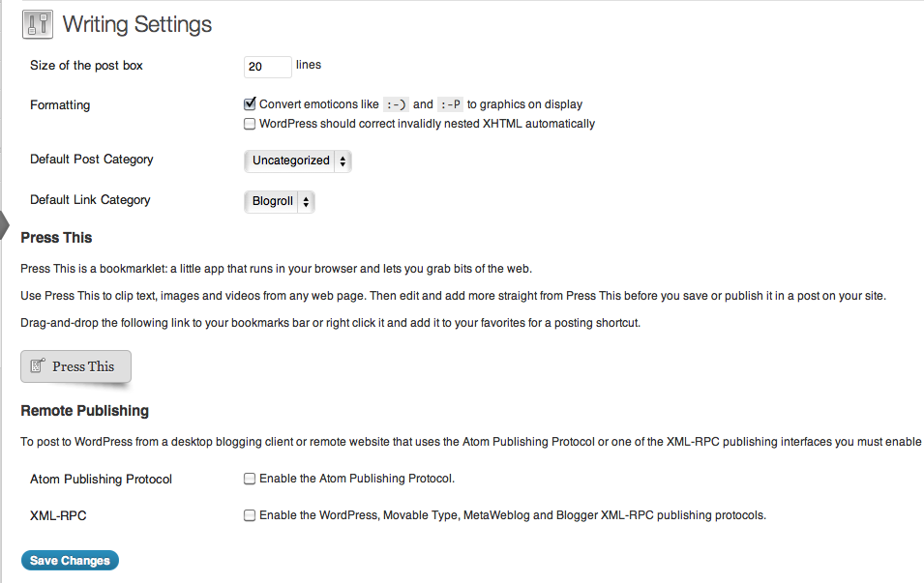Click the Blogroll dropdown stepper arrows
Viewport: 924px width, 583px height.
tap(306, 201)
